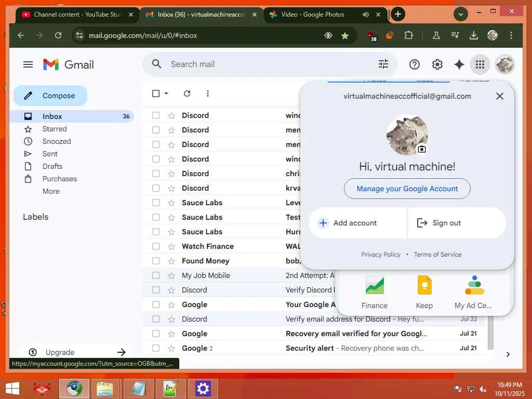
Task: Bookmark this page star icon
Action: coord(345,35)
